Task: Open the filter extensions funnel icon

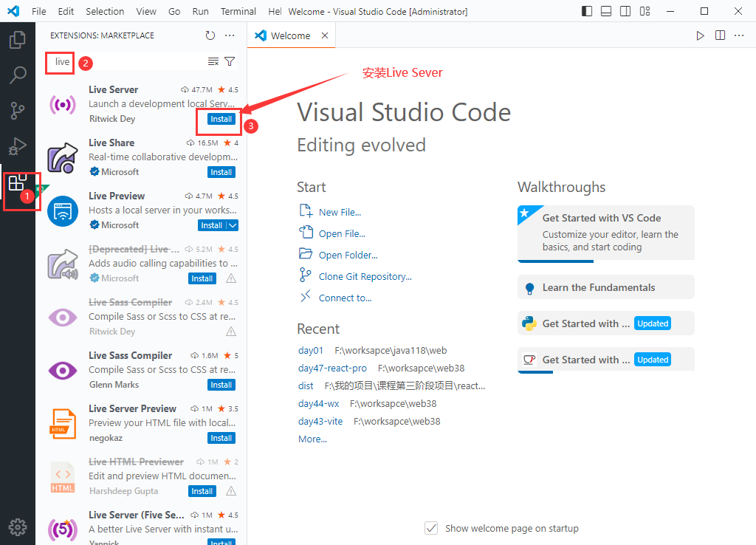Action: [230, 61]
